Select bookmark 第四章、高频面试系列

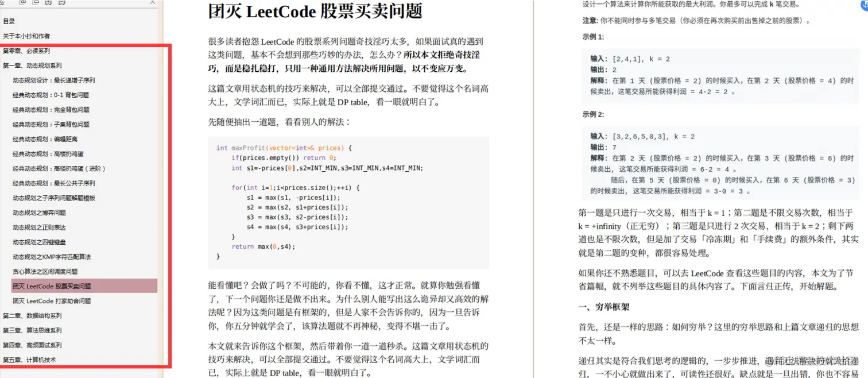click(32, 345)
